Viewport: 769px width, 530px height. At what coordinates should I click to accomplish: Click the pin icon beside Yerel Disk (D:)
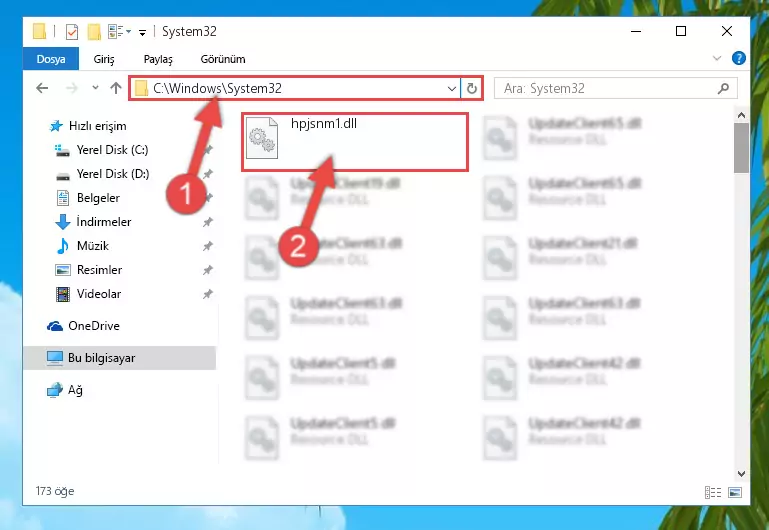208,174
